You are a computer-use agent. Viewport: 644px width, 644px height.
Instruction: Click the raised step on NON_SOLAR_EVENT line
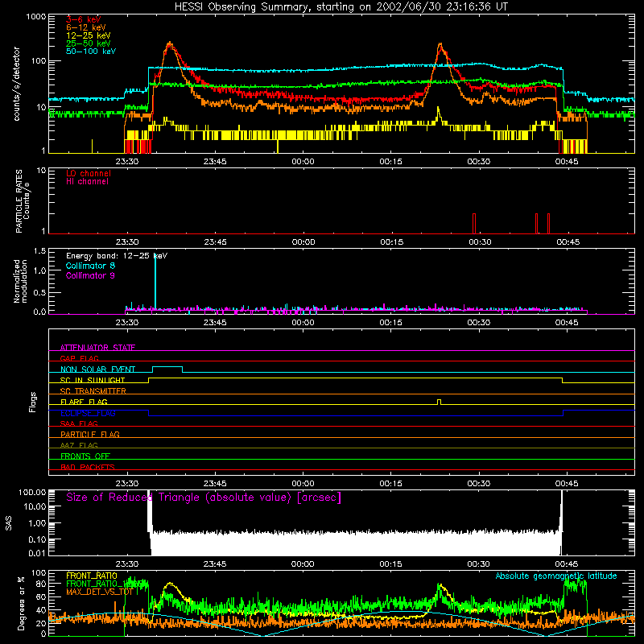[x=167, y=369]
